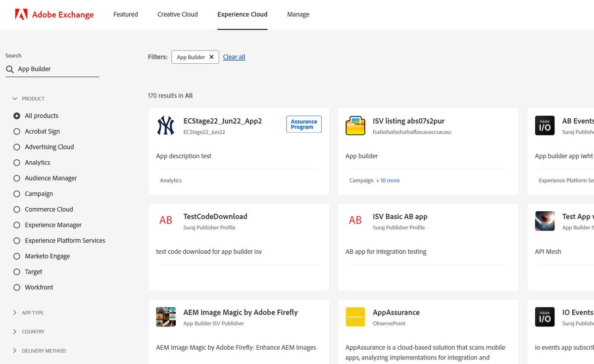This screenshot has width=594, height=364.
Task: Remove the App Builder filter chip
Action: pos(211,57)
